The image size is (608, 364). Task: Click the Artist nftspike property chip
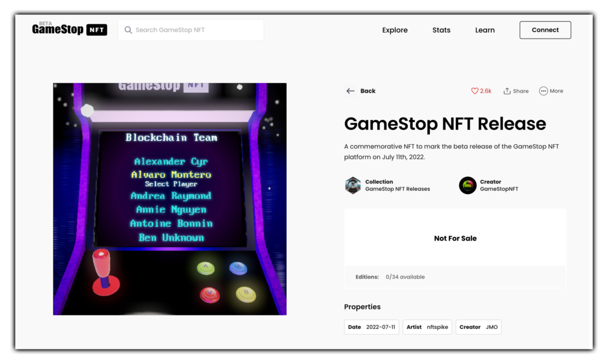tap(427, 327)
